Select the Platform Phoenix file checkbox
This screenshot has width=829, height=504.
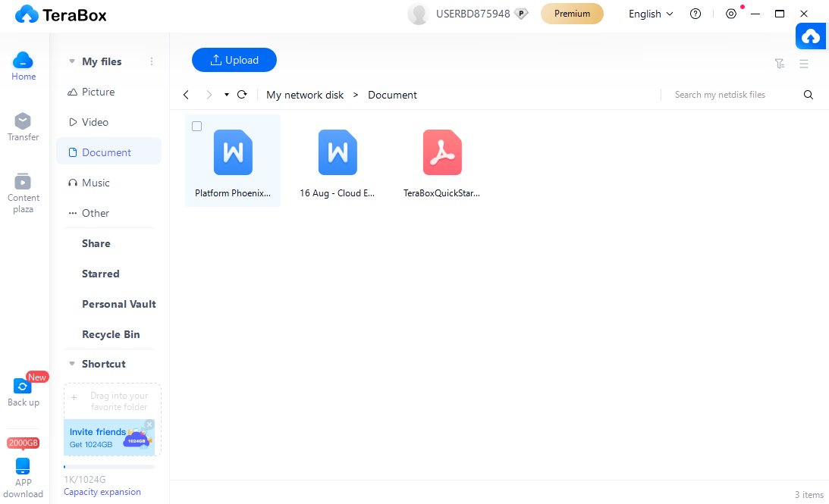(x=196, y=127)
